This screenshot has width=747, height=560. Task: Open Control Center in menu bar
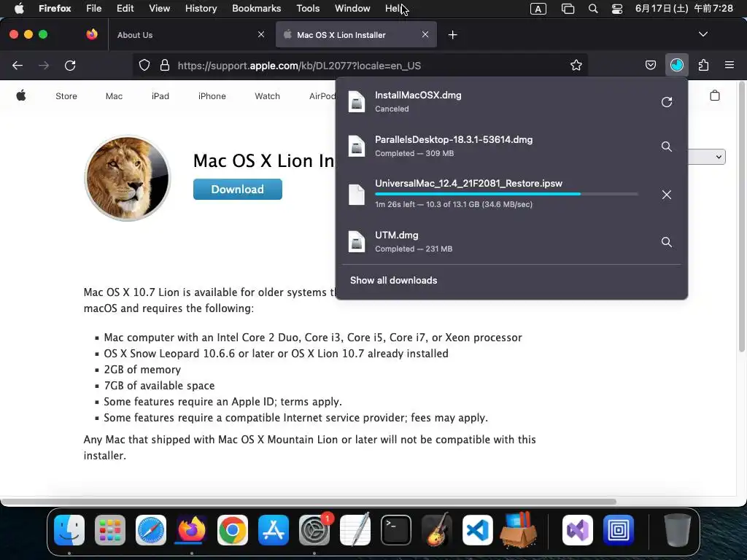(x=617, y=9)
